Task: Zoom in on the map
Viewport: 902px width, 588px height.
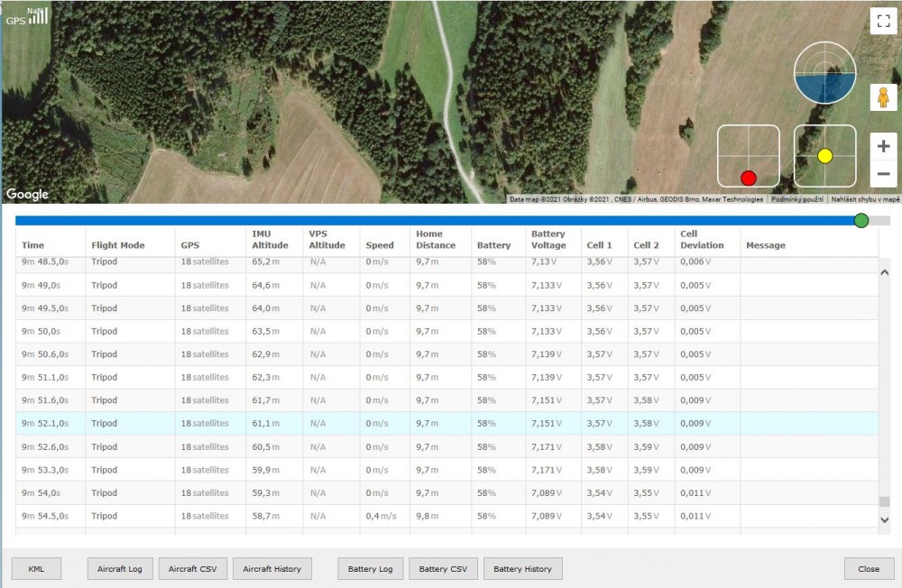Action: click(x=883, y=146)
